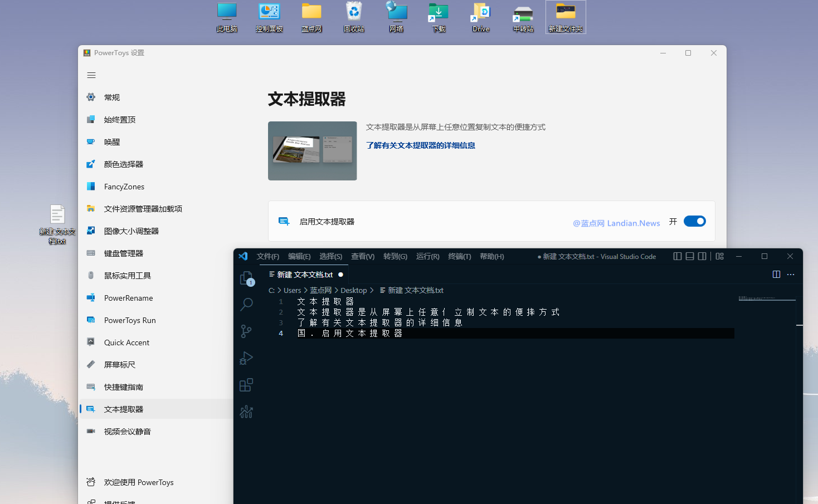The width and height of the screenshot is (818, 504).
Task: Open 颜色选择器 page in PowerToys
Action: point(155,164)
